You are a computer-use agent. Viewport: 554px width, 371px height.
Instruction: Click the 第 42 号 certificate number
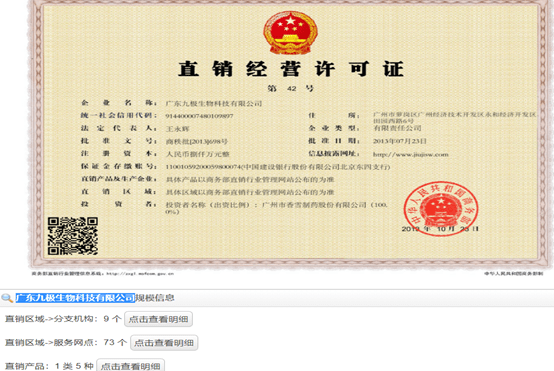point(290,88)
